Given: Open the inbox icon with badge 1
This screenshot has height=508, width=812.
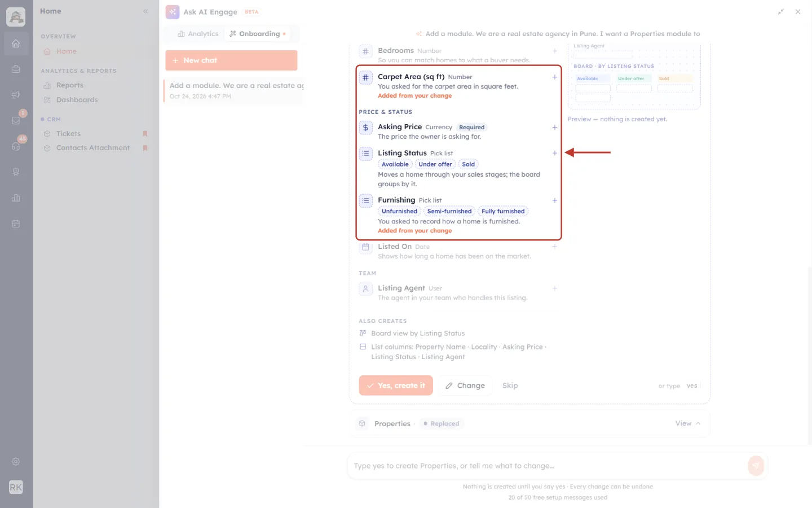Looking at the screenshot, I should pyautogui.click(x=16, y=120).
